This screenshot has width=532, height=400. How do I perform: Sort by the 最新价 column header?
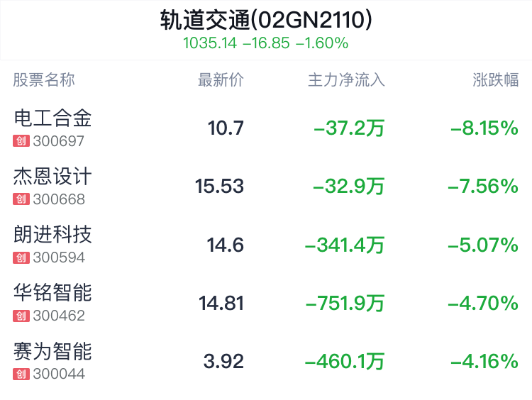point(221,80)
